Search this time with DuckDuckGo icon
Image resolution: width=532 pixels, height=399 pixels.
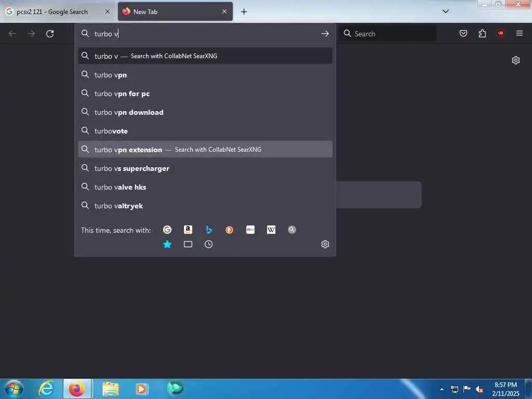pos(229,230)
